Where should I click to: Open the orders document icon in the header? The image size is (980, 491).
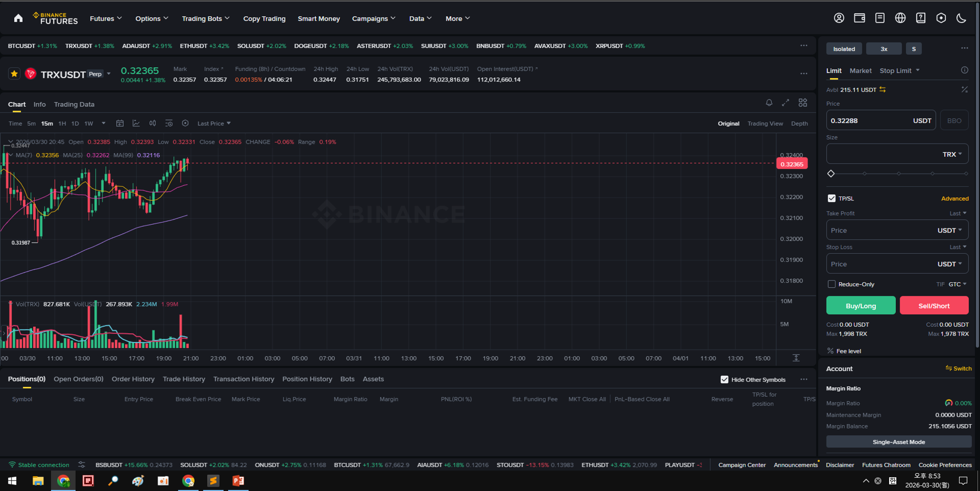pos(880,18)
